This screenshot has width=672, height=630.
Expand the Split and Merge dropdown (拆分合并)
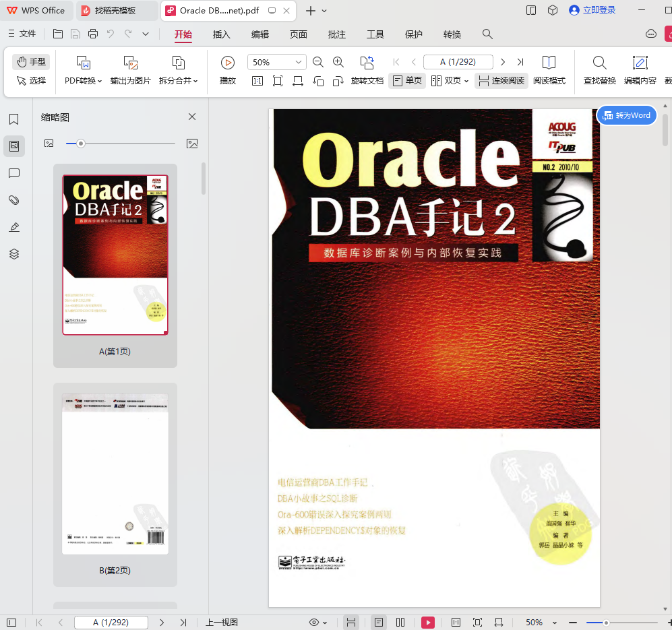[x=178, y=80]
